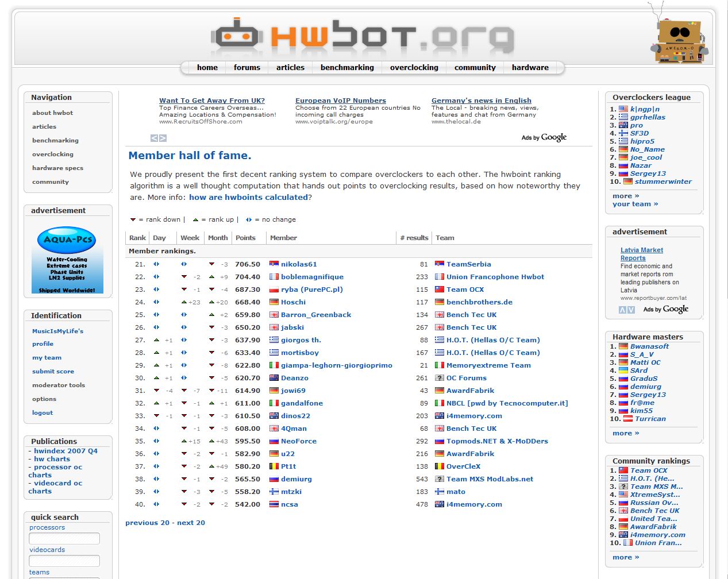This screenshot has height=579, width=728.
Task: Open the 'processor oc charts' link
Action: point(55,471)
